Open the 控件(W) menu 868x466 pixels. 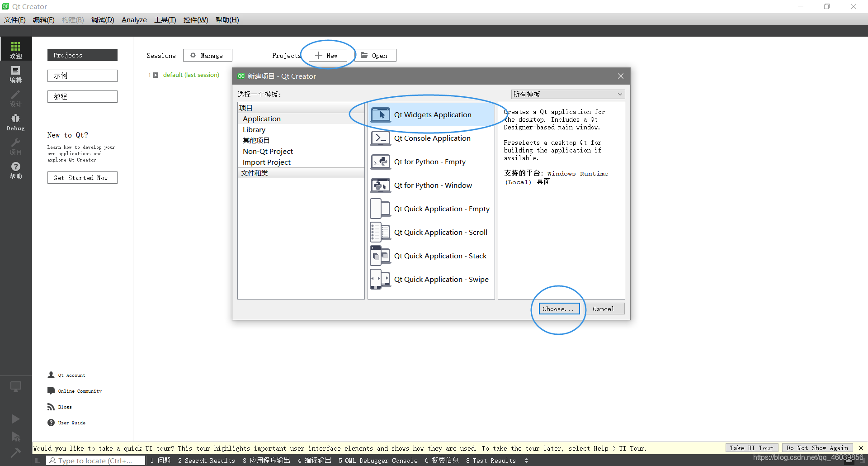196,19
